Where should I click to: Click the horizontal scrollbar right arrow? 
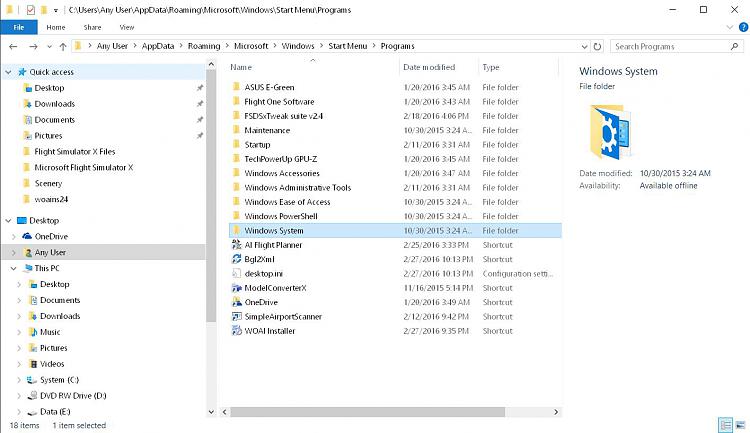point(556,412)
